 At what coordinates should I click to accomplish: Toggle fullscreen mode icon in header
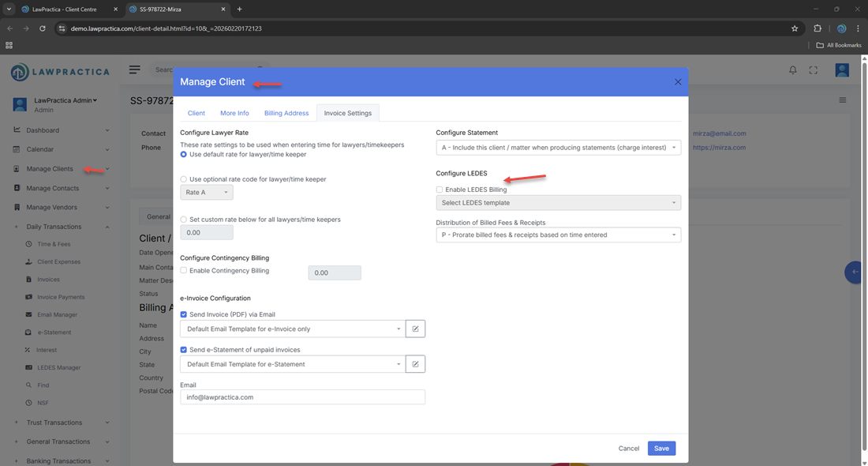pyautogui.click(x=814, y=70)
